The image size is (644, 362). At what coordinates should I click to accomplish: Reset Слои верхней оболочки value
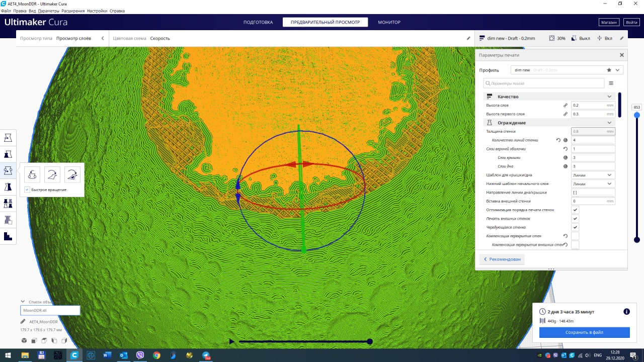(566, 149)
